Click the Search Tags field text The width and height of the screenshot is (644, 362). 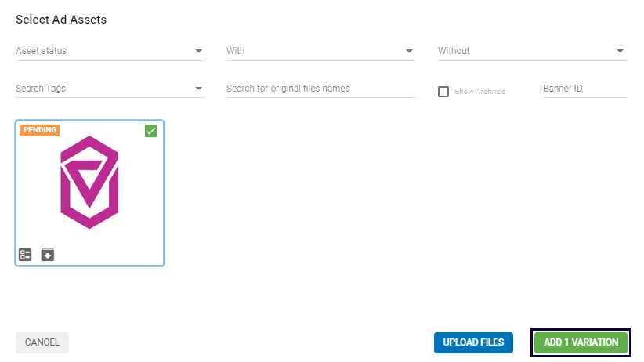click(x=41, y=89)
